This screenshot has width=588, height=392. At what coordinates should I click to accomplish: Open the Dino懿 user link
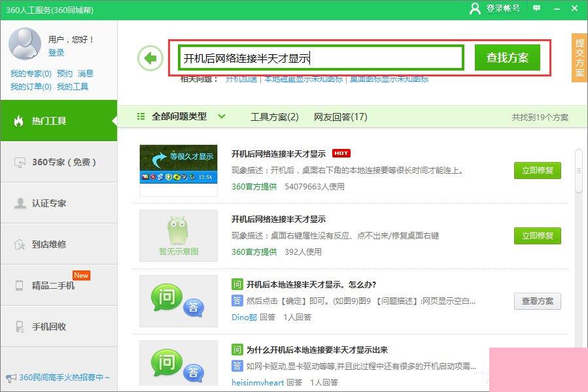(x=244, y=317)
